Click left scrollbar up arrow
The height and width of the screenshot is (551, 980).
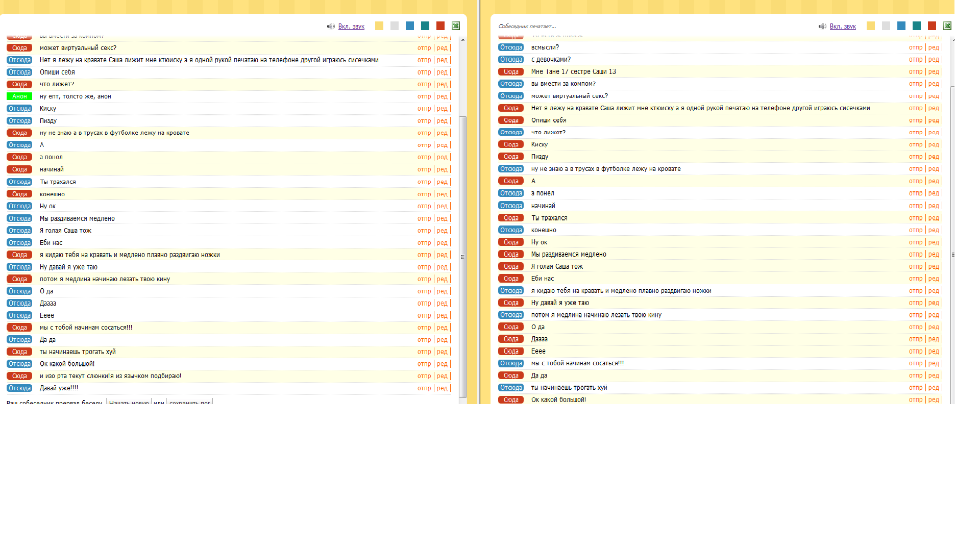pos(462,40)
